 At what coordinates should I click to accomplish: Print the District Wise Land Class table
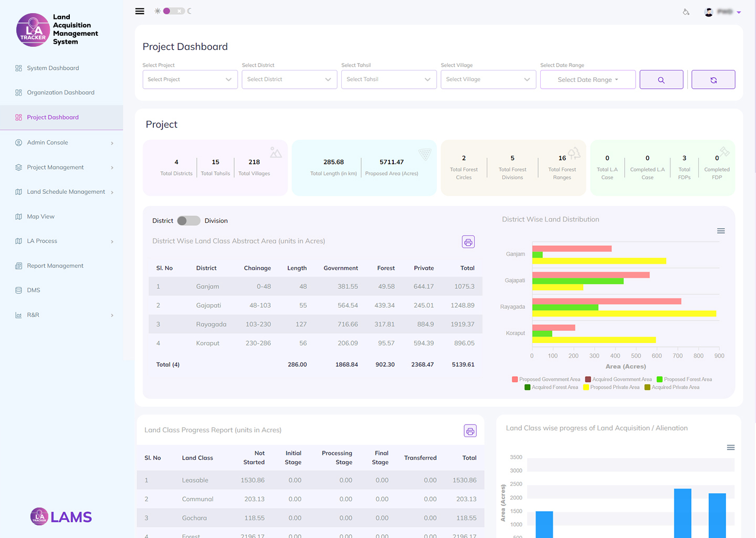(x=468, y=242)
